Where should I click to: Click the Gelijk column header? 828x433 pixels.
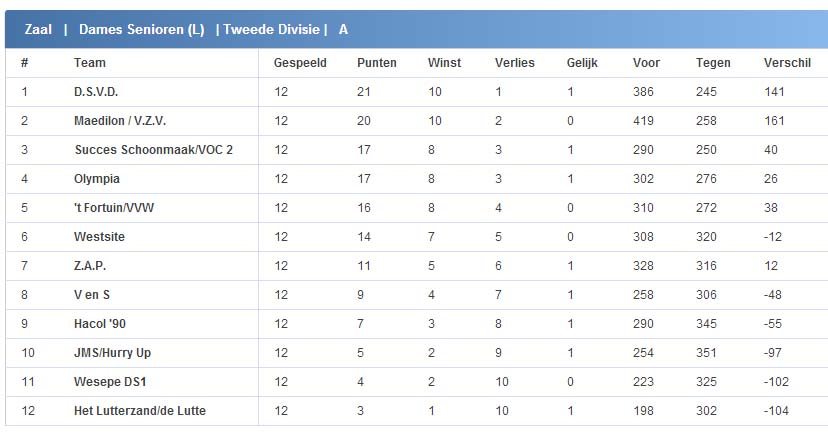[582, 63]
